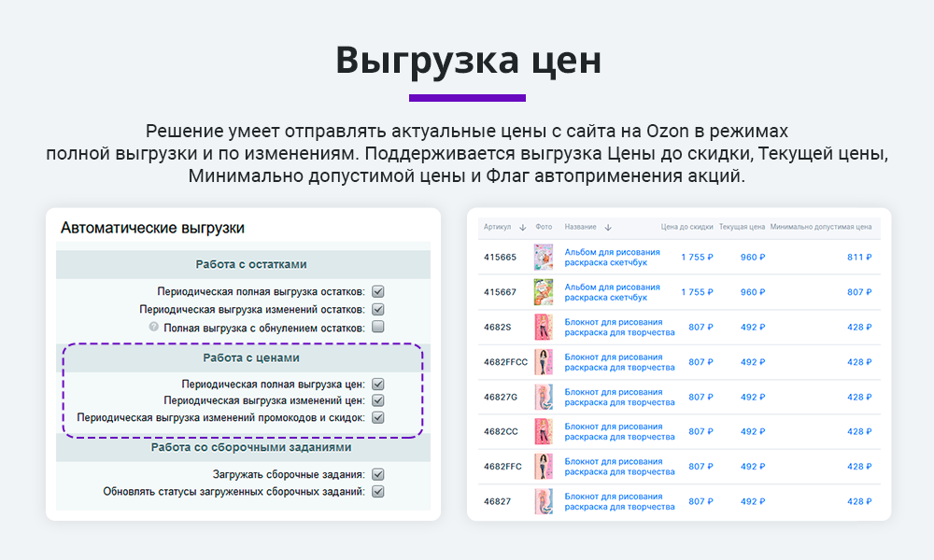Viewport: 934px width, 560px height.
Task: Click the sort arrow next to Название
Action: pos(608,227)
